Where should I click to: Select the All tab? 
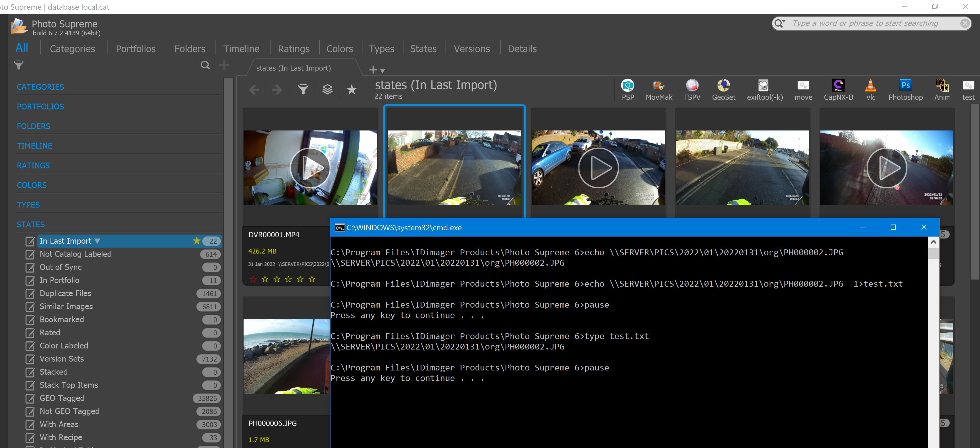click(22, 47)
